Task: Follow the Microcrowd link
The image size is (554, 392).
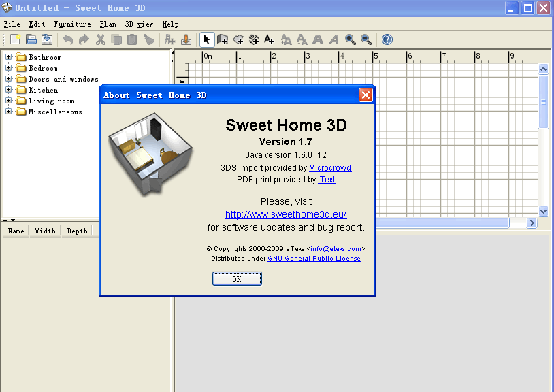Action: tap(330, 167)
